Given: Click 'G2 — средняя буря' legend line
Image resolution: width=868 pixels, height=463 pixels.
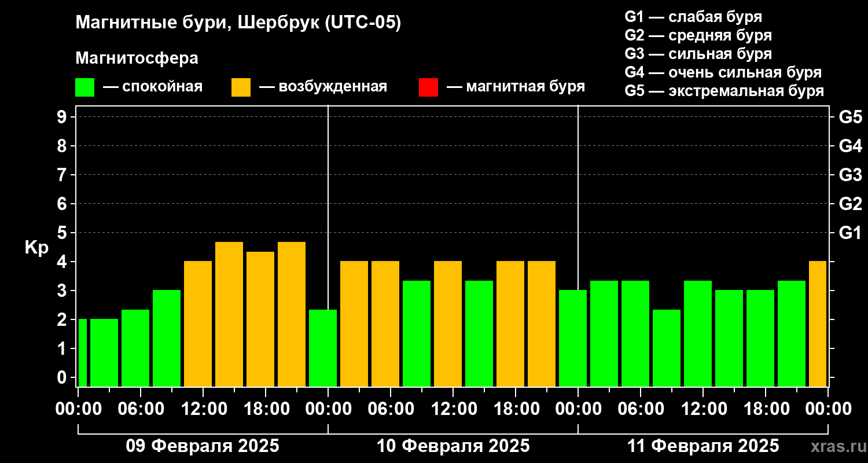Looking at the screenshot, I should coord(698,35).
